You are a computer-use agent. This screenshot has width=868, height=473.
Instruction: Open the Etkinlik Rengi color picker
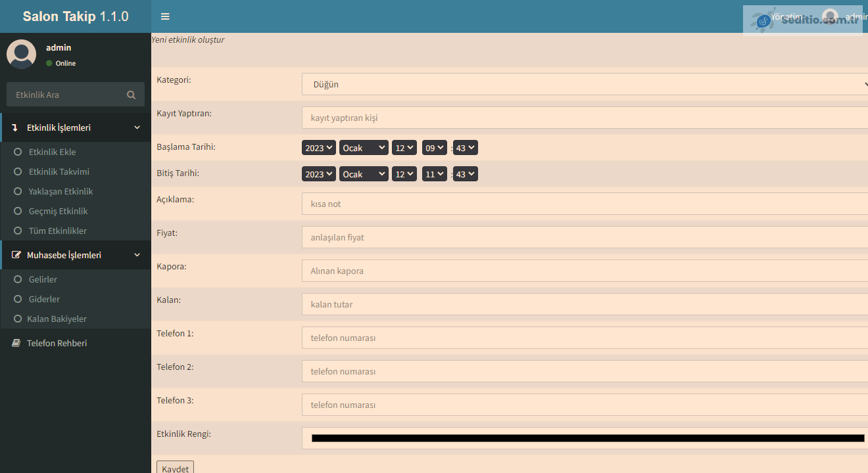pos(587,438)
